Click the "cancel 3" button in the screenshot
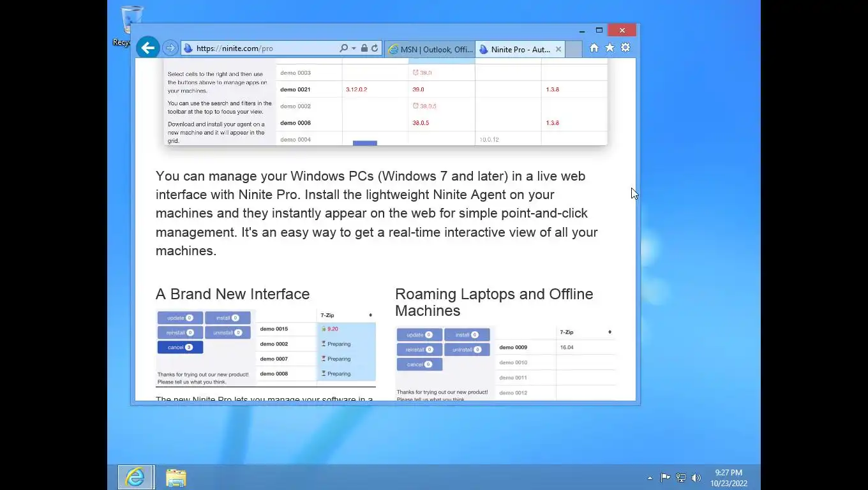This screenshot has height=490, width=868. click(x=180, y=348)
